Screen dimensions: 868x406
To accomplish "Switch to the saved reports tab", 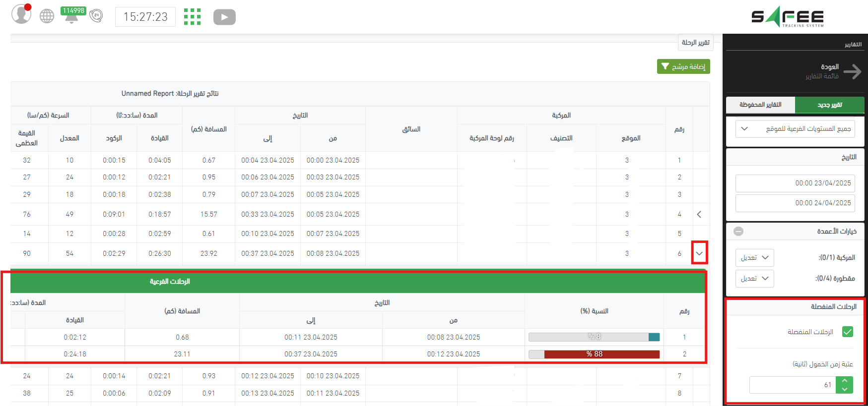I will tap(760, 105).
